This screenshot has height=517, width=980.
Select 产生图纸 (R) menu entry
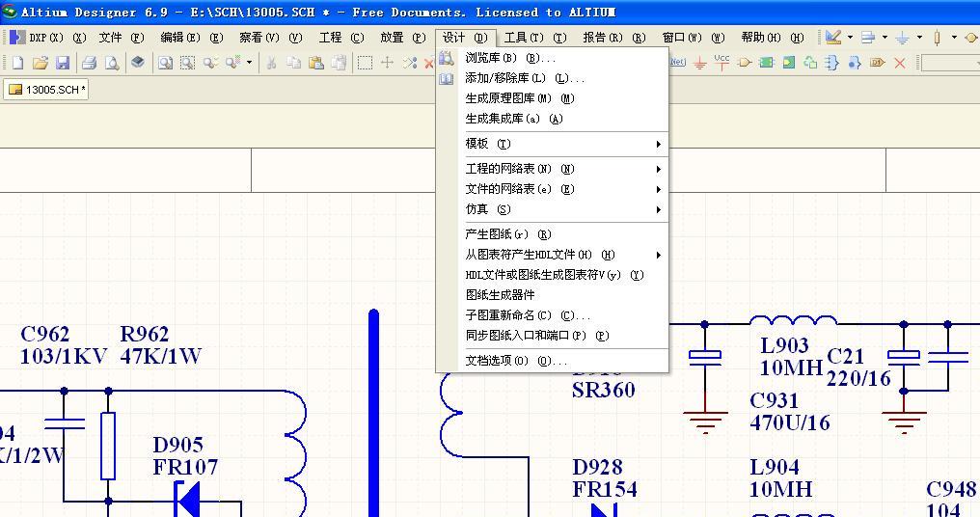click(553, 234)
